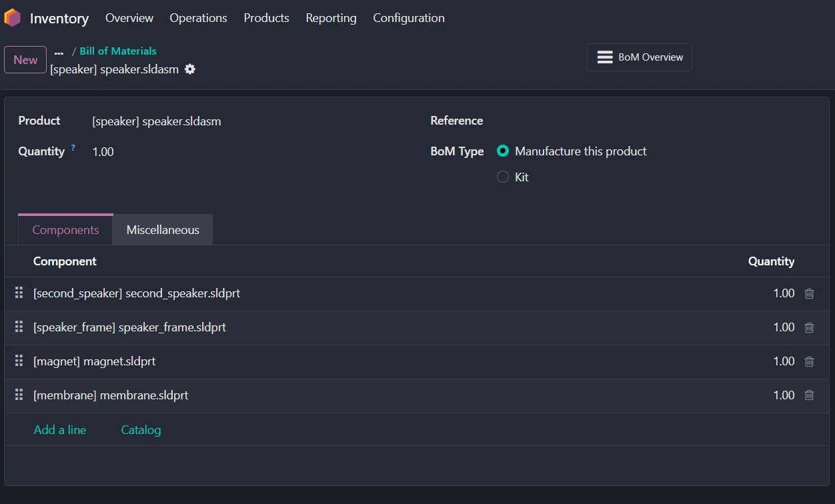Select the speaker_frame.sldprt component cell
This screenshot has width=835, height=504.
[x=129, y=327]
